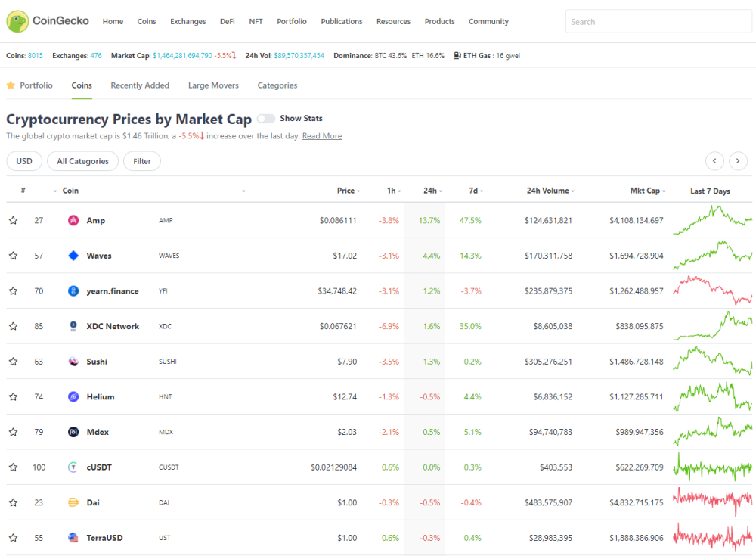
Task: Click the XDC Network coin icon
Action: coord(73,326)
